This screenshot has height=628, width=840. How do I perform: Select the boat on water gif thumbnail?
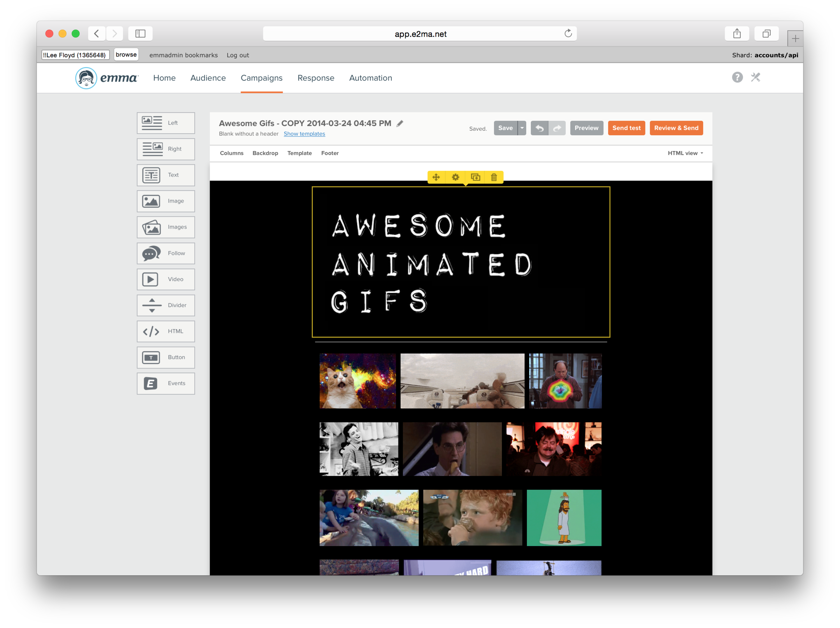pyautogui.click(x=462, y=381)
